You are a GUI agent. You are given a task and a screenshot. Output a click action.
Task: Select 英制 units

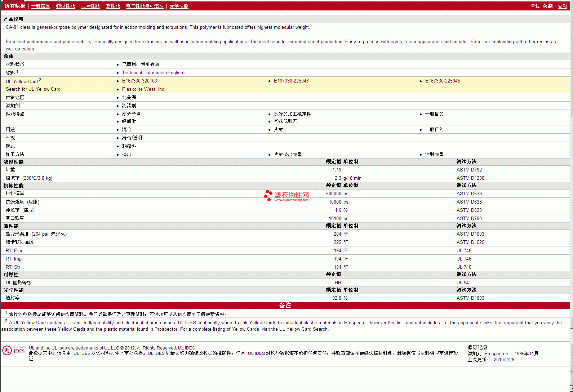tap(547, 6)
